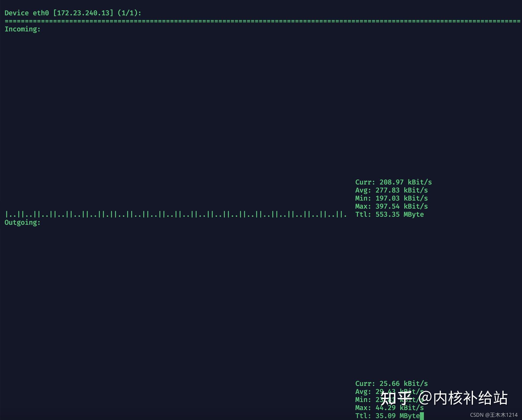
Task: Click the (1/1) device counter
Action: click(130, 13)
